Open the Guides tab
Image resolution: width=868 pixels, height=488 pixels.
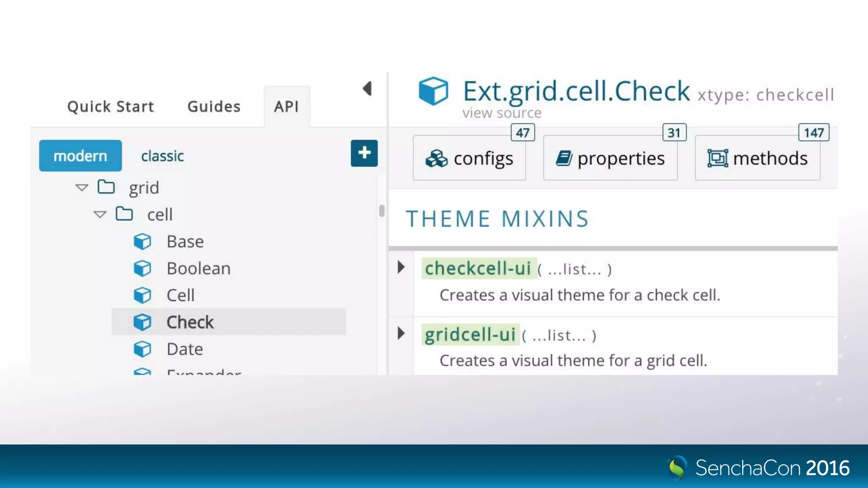tap(214, 106)
